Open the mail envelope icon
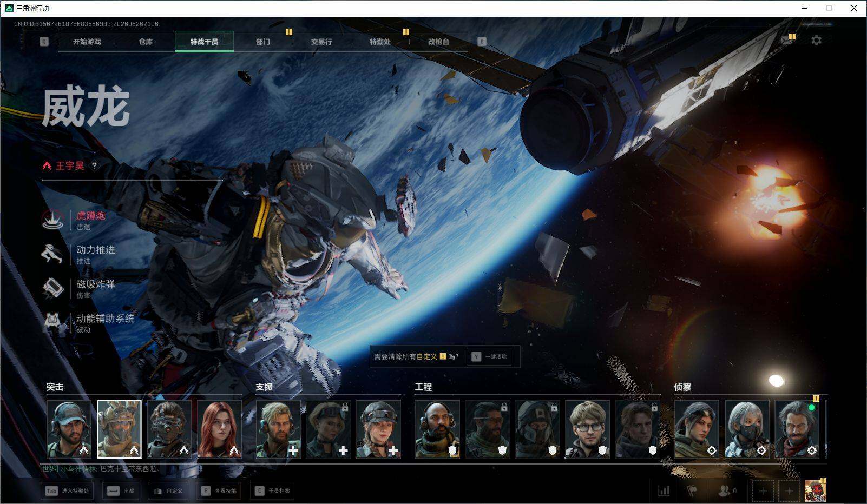 [787, 41]
